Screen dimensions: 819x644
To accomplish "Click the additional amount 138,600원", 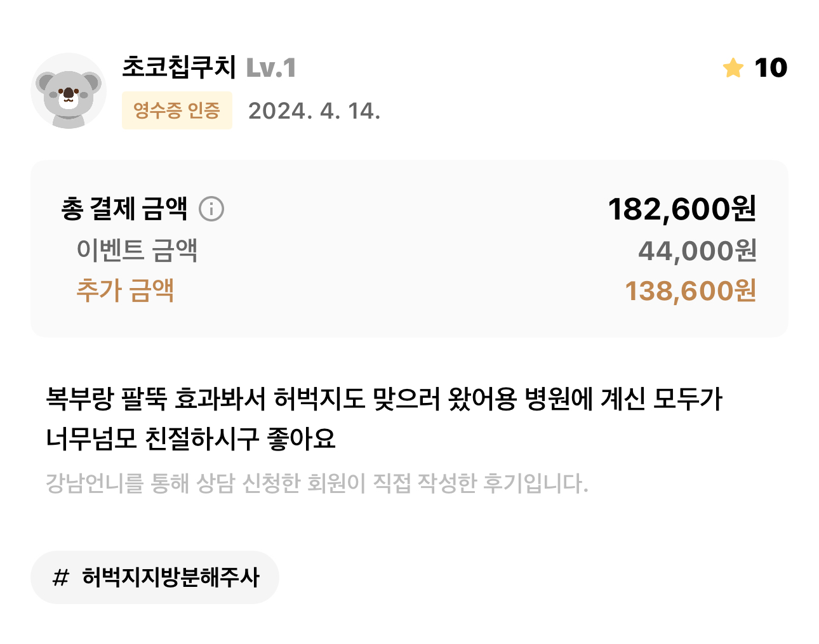I will pyautogui.click(x=691, y=291).
